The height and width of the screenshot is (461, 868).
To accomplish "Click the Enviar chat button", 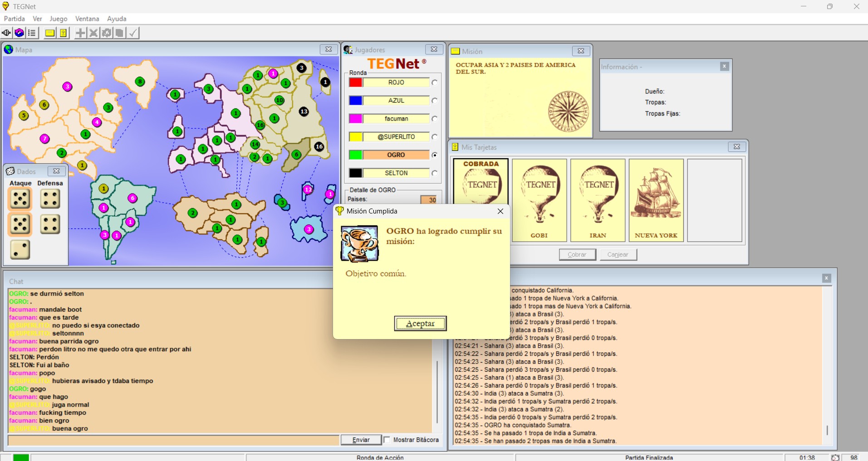I will [361, 440].
